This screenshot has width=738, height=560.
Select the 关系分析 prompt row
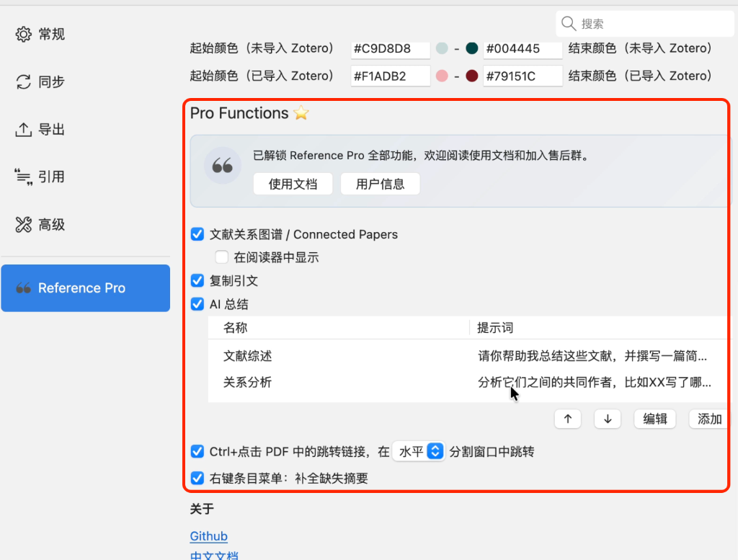(468, 382)
